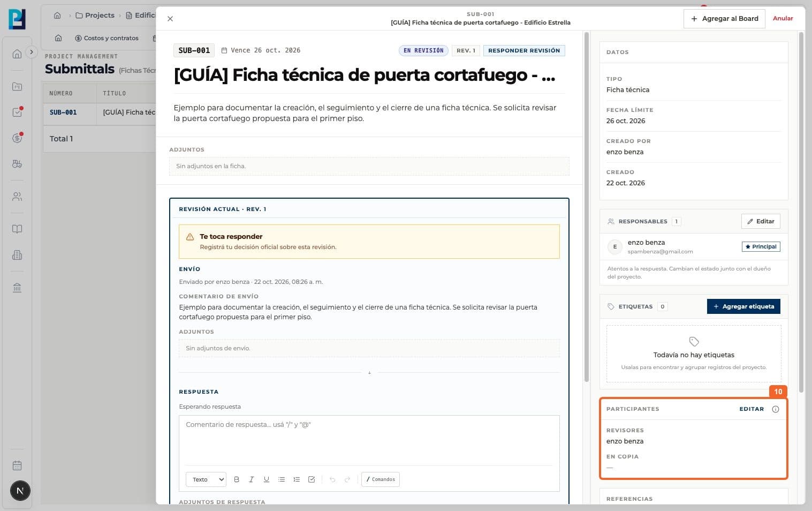The width and height of the screenshot is (812, 511).
Task: Click the Principal star badge
Action: [761, 247]
